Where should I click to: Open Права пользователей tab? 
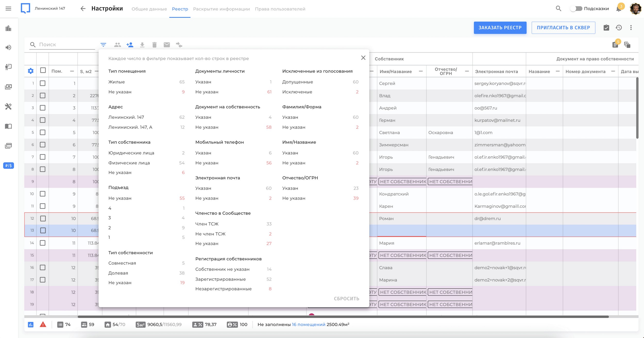[280, 9]
